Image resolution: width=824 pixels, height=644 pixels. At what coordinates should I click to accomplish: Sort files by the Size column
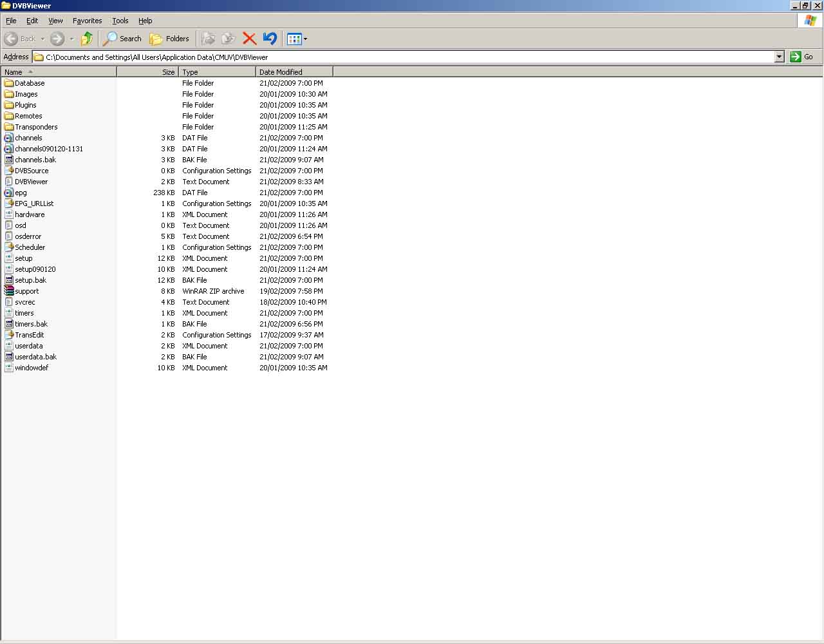click(147, 72)
